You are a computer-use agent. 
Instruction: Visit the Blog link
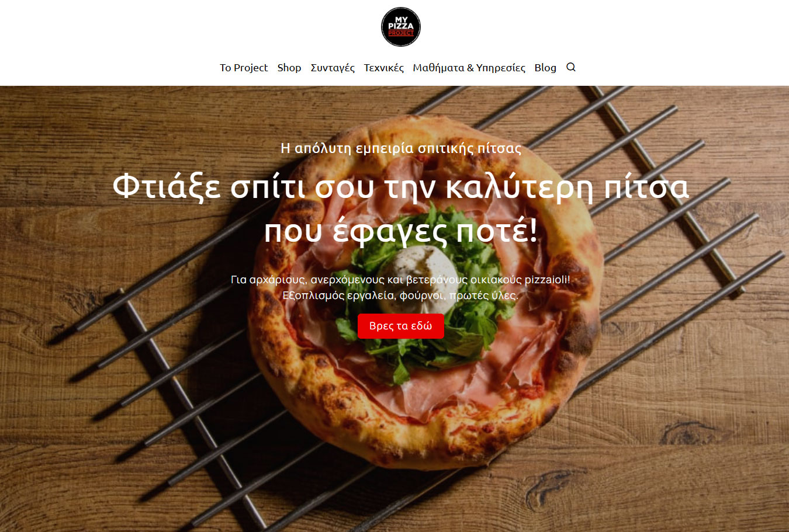(545, 68)
